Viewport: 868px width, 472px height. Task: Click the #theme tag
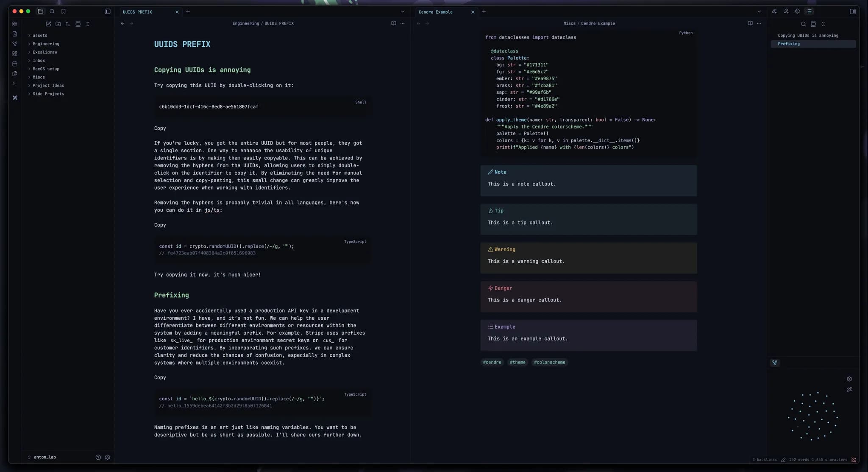(x=517, y=362)
